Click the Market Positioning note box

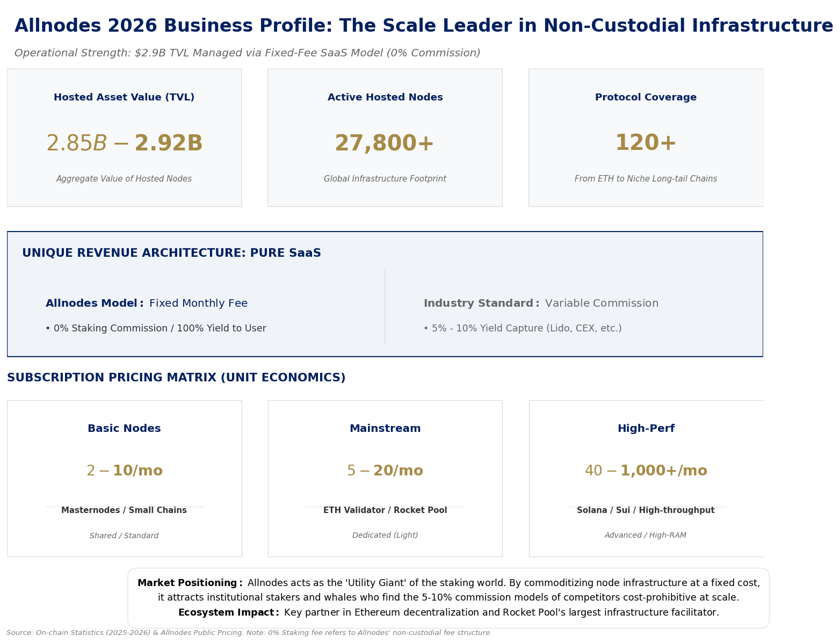coord(448,598)
